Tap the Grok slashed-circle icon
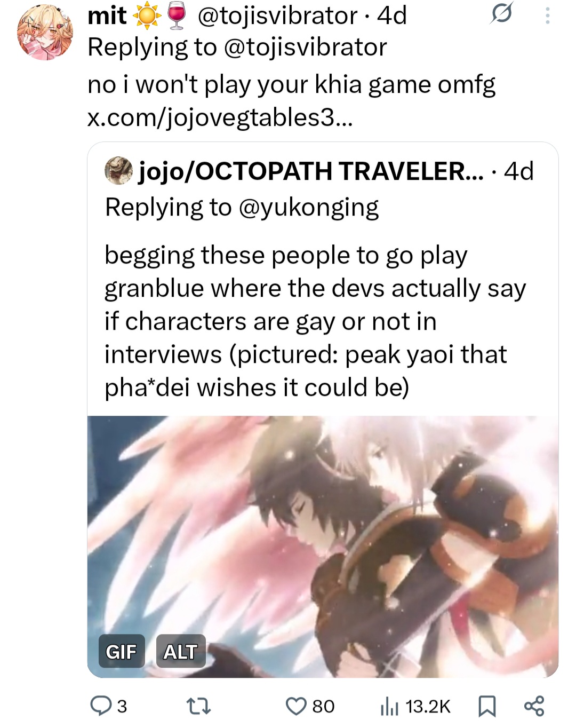This screenshot has height=728, width=576. [502, 15]
